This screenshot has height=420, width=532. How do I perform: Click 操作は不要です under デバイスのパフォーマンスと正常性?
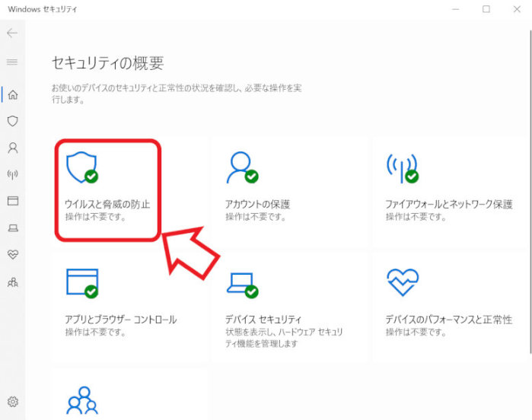click(416, 332)
